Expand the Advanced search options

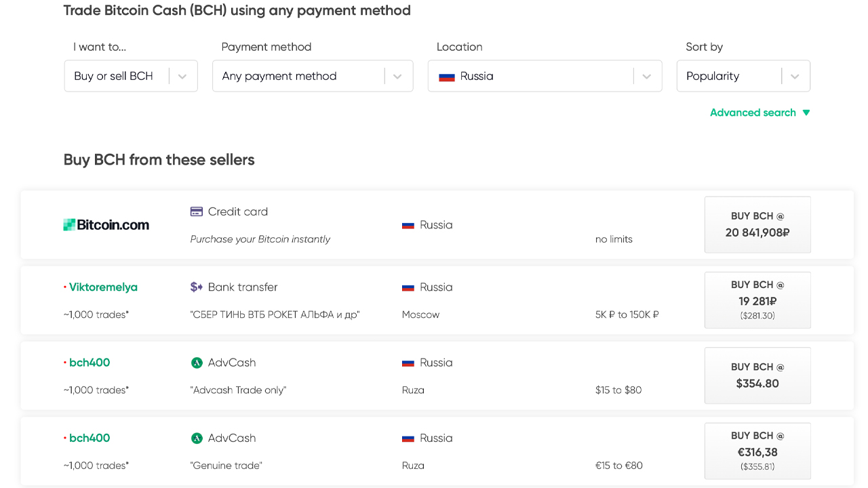[759, 113]
